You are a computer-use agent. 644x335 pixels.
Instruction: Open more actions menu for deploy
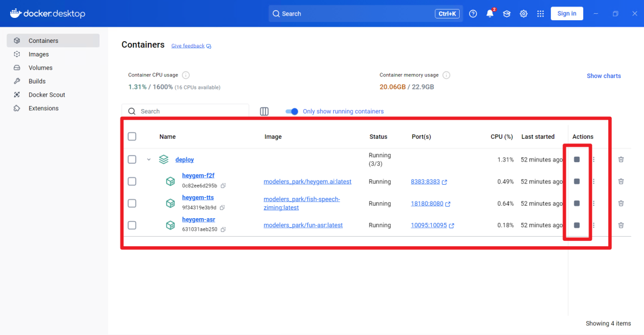point(593,159)
